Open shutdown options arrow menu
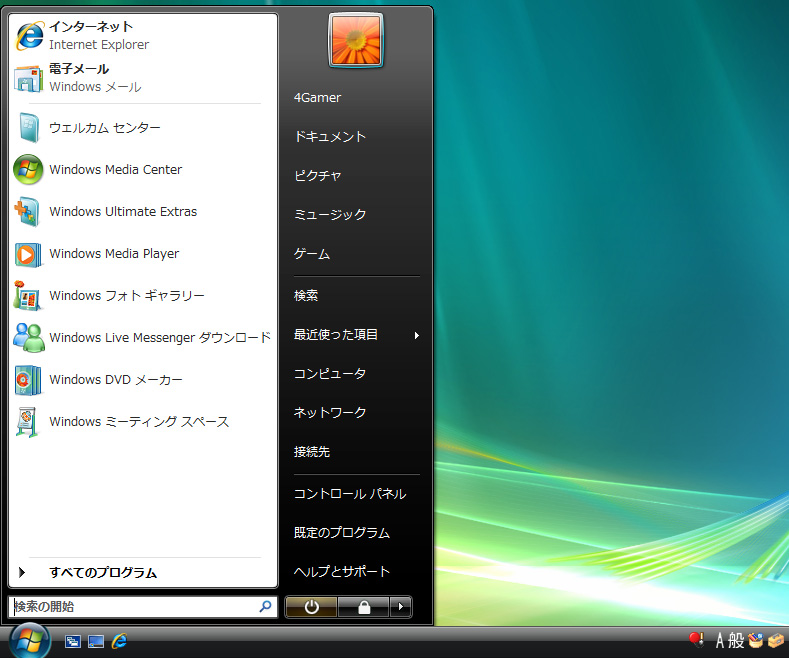This screenshot has height=658, width=789. [x=401, y=607]
